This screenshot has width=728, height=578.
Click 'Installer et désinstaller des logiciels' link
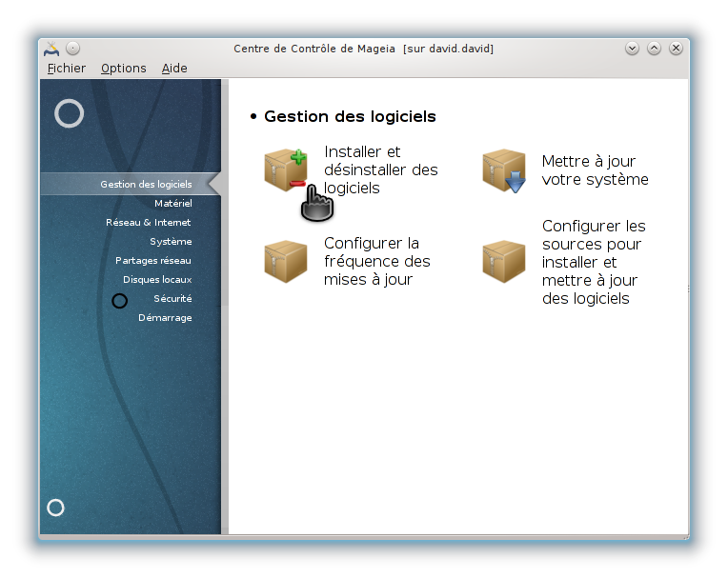tap(381, 169)
